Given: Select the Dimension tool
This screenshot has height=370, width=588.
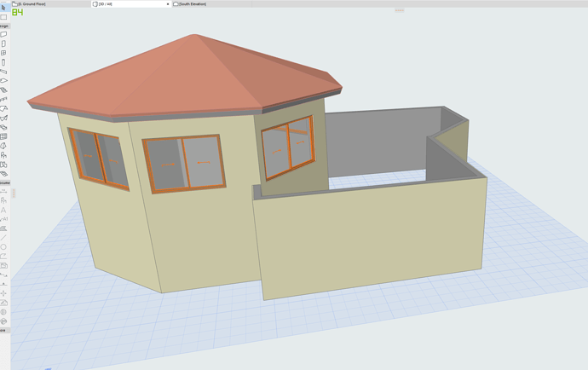Looking at the screenshot, I should 3,191.
